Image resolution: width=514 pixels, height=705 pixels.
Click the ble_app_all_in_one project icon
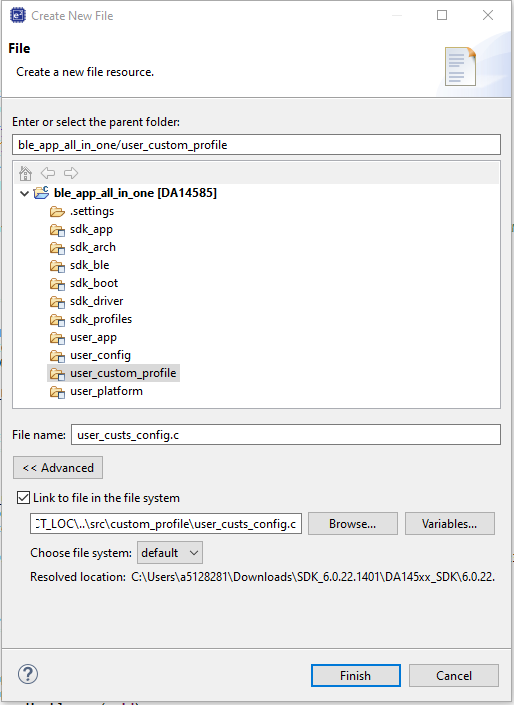tap(41, 193)
